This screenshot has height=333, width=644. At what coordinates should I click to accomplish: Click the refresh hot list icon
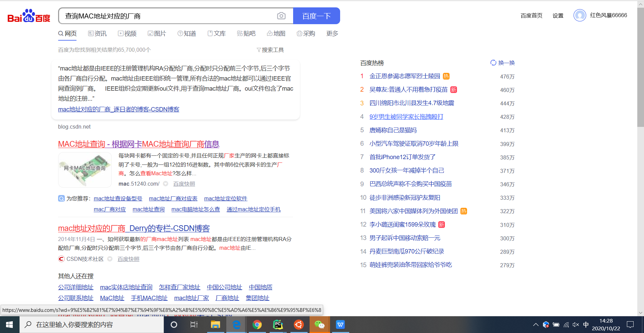pos(493,63)
